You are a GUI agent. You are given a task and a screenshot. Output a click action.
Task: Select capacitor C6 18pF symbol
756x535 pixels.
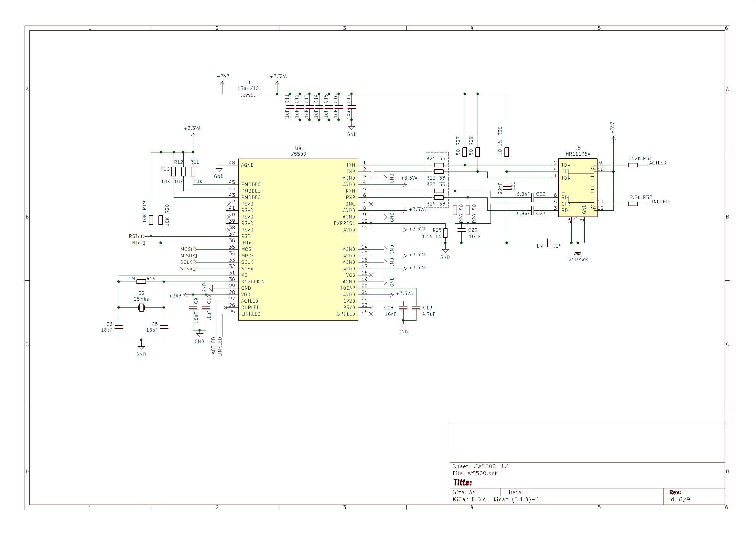tap(119, 327)
